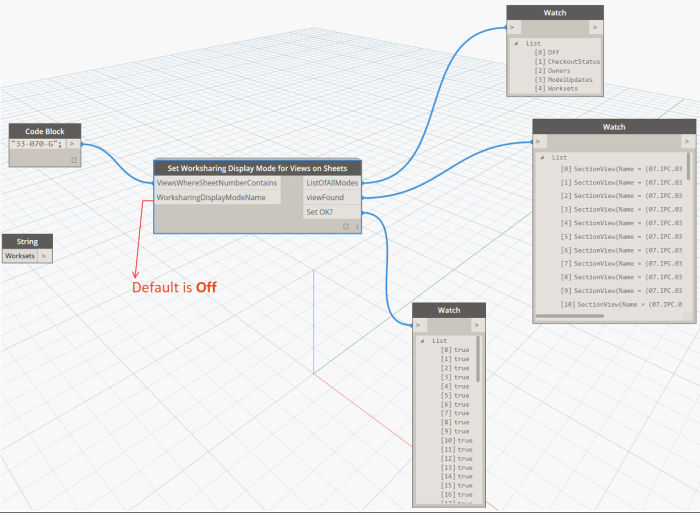Click the "33-070-G" code block text field
This screenshot has height=513, width=700.
pyautogui.click(x=37, y=144)
